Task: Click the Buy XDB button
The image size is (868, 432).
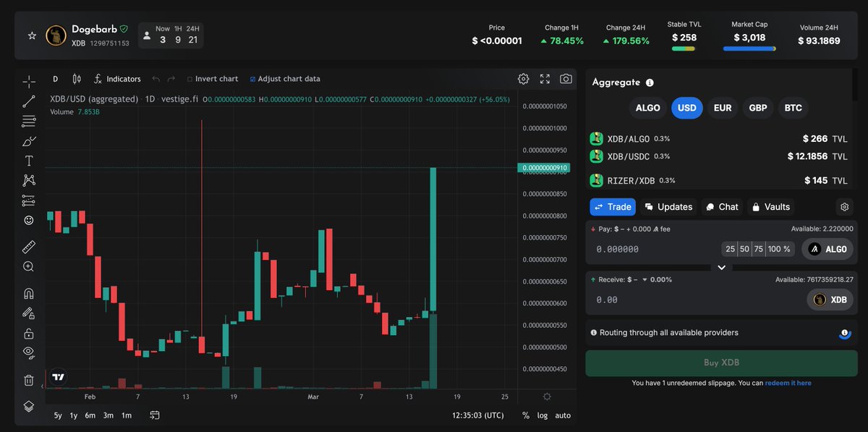Action: 721,363
